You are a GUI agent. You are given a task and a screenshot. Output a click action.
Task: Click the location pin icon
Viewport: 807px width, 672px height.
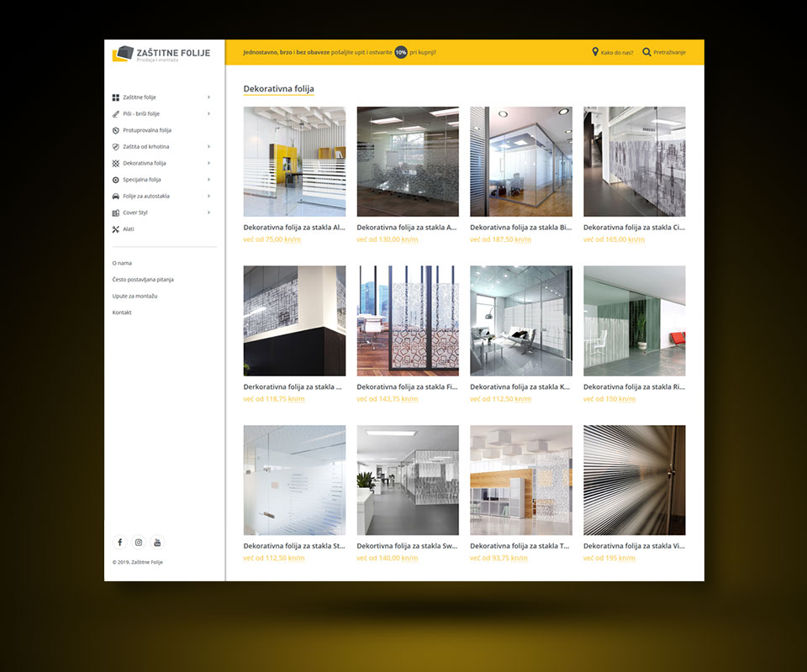(x=595, y=52)
